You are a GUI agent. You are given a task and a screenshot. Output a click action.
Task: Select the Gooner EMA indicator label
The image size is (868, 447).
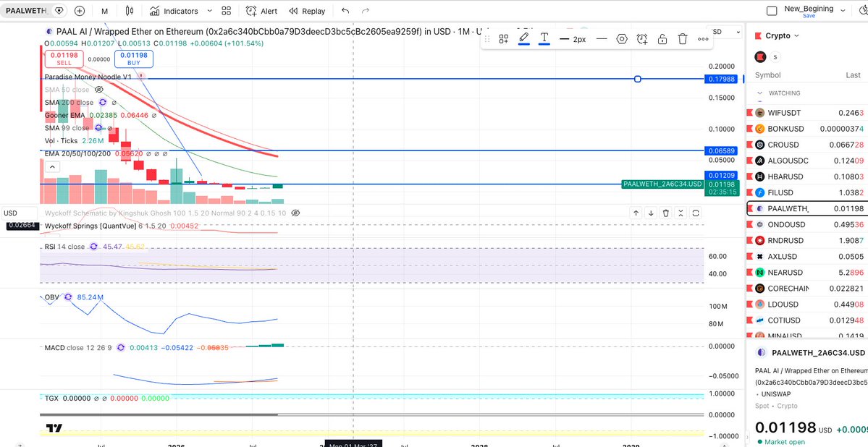pos(64,115)
